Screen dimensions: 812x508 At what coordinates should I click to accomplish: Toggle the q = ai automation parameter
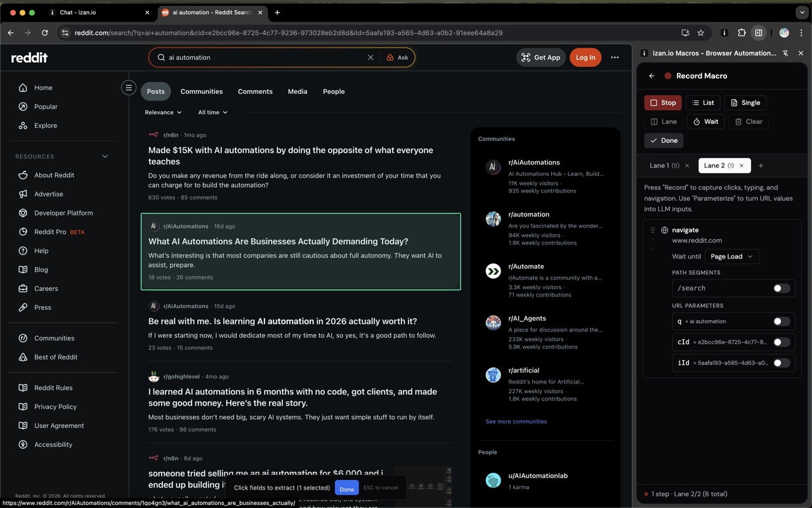click(x=782, y=321)
